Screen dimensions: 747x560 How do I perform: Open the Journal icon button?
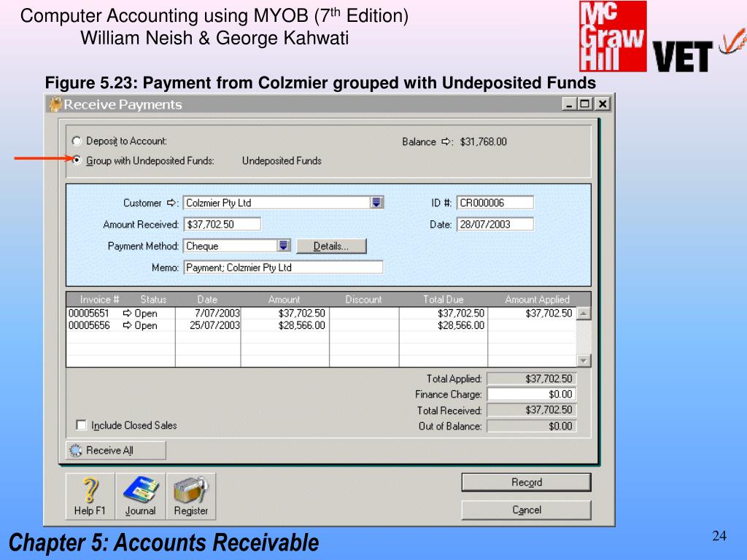pyautogui.click(x=141, y=496)
